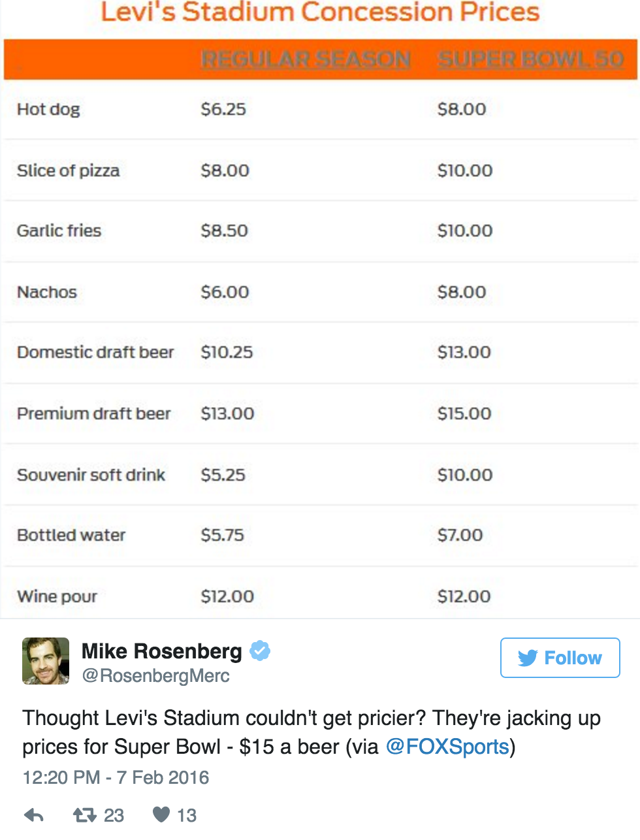Click the blue verified badge
Screen dimensions: 640x840
click(260, 651)
